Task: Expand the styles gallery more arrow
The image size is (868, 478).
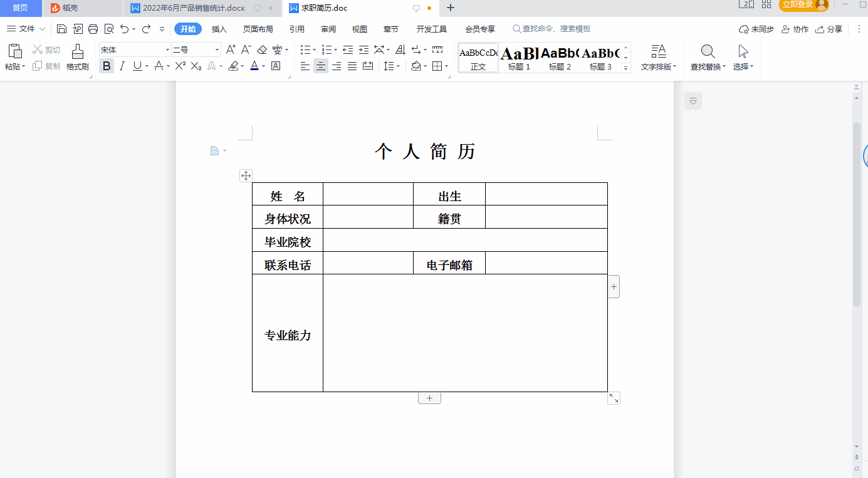Action: (625, 68)
